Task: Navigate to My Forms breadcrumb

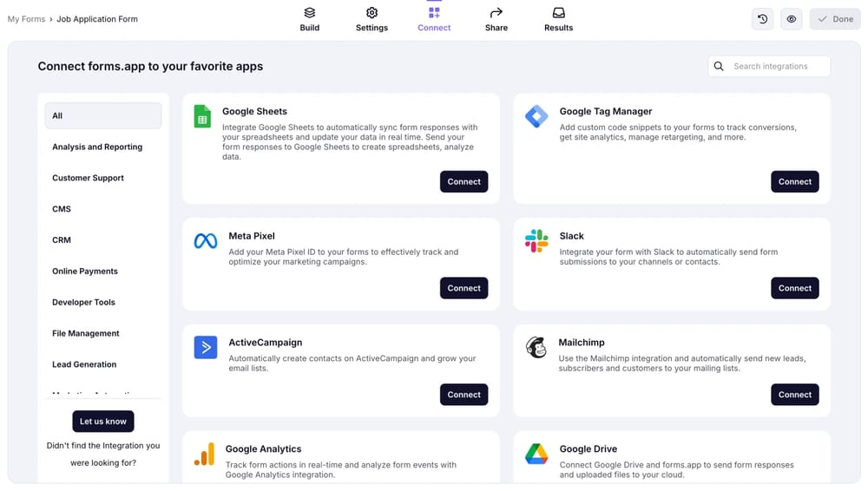Action: (26, 19)
